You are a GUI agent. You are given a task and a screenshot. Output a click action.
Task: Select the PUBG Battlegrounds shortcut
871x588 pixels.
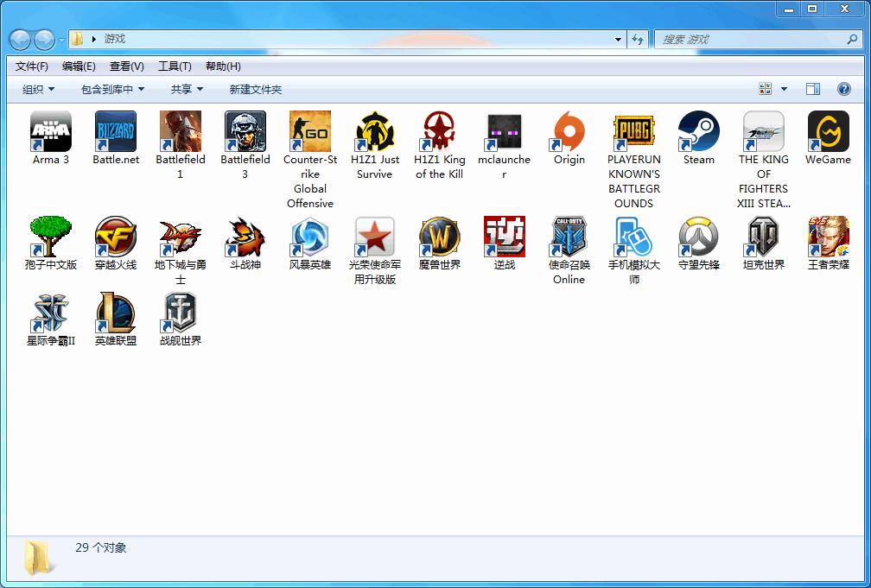click(x=633, y=132)
